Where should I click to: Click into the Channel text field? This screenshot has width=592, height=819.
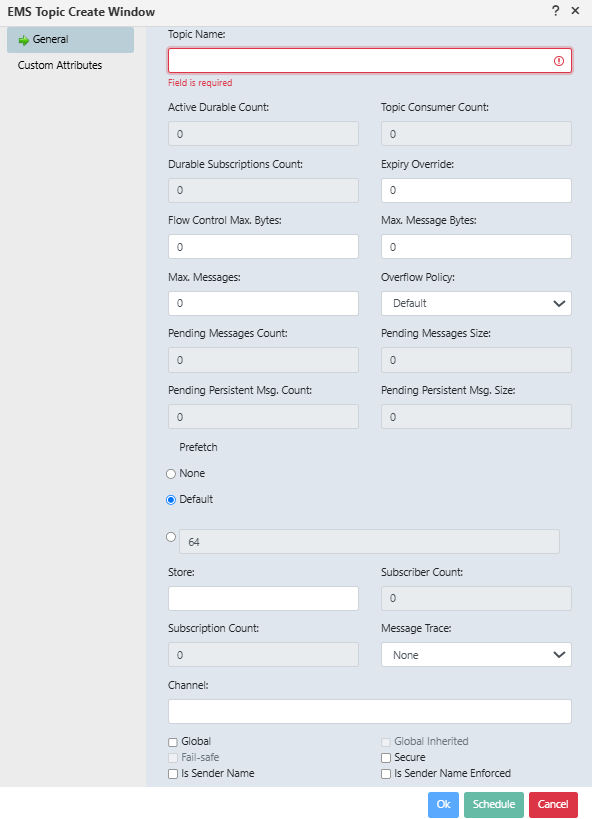coord(369,711)
